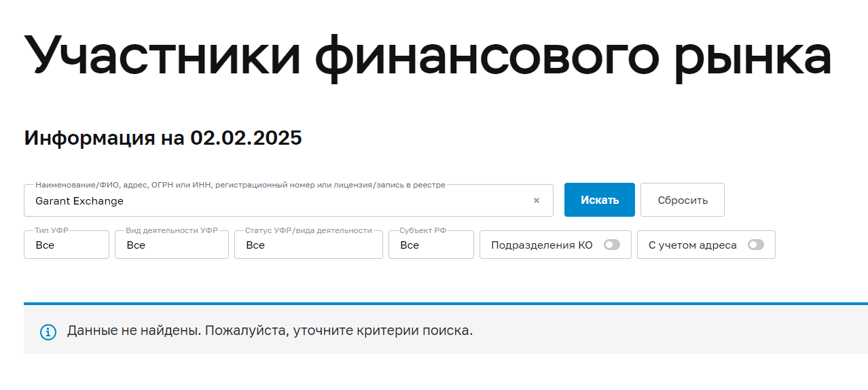
Task: Click the Участники финансового рынка page heading
Action: coord(428,54)
